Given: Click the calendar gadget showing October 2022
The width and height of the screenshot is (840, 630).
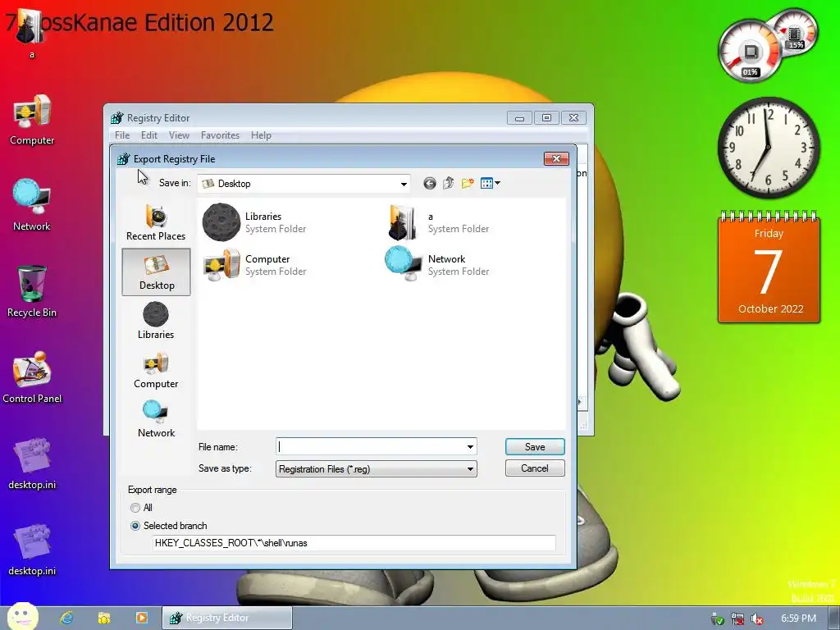Looking at the screenshot, I should click(769, 268).
